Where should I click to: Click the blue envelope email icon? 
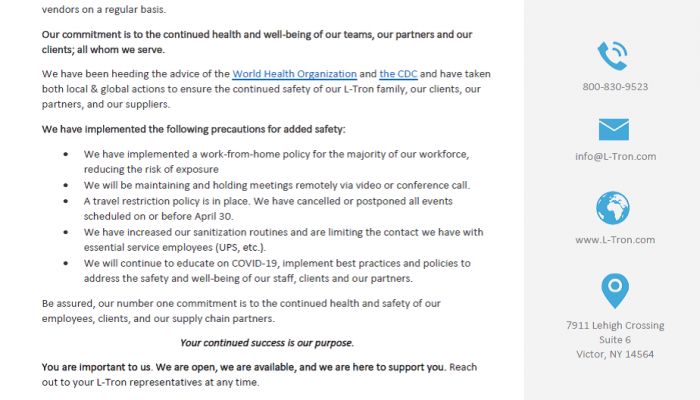coord(613,130)
